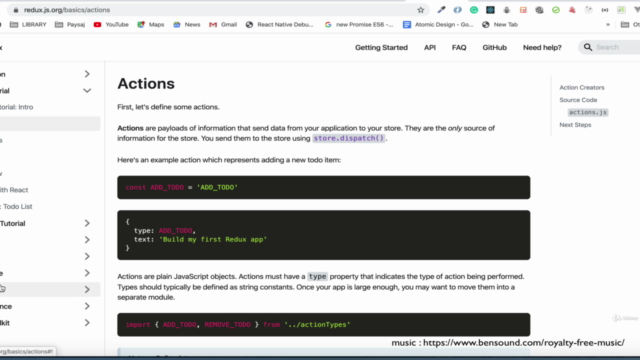The width and height of the screenshot is (640, 360).
Task: Open the eyedropper color picker extension
Action: [441, 10]
